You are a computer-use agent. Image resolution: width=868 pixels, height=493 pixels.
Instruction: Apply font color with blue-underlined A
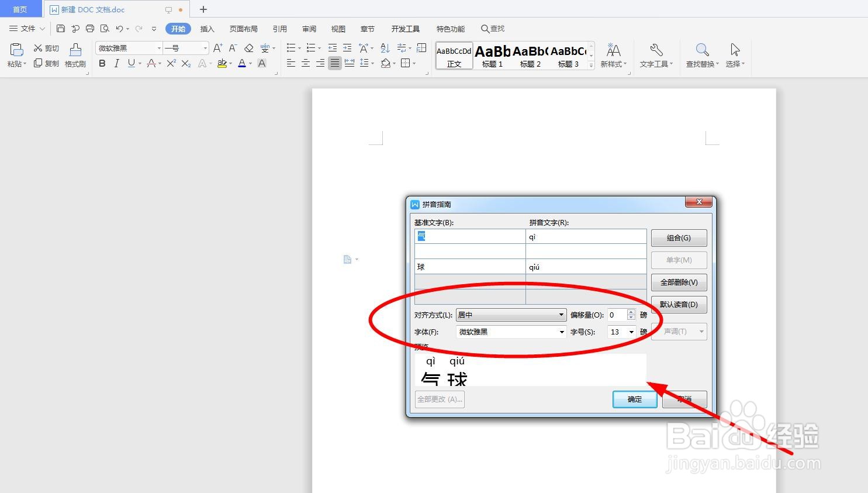pyautogui.click(x=242, y=63)
